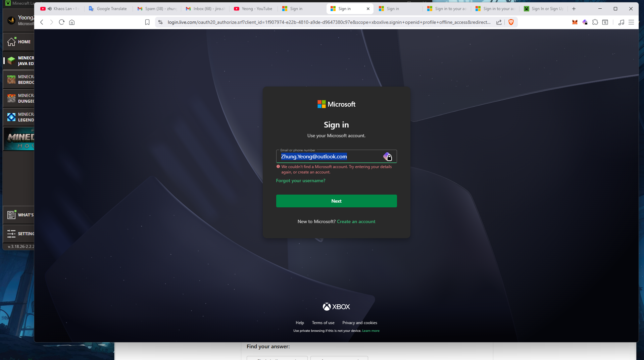Screen dimensions: 644x360
Task: Bookmark this page using the flag icon
Action: (147, 22)
